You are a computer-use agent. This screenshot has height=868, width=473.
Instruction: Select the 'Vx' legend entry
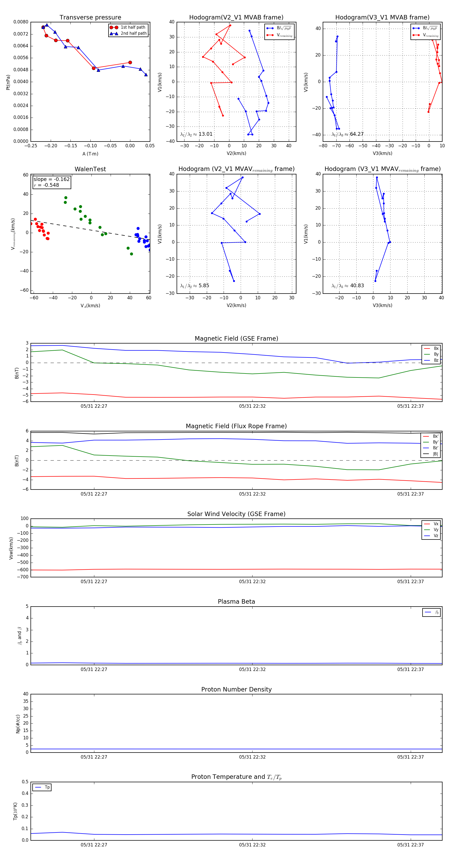[431, 524]
